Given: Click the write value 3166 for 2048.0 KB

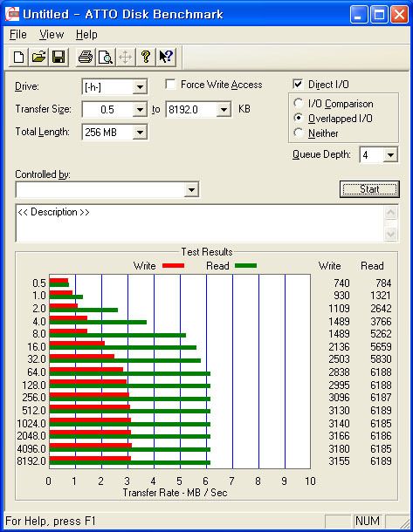Looking at the screenshot, I should click(339, 436).
